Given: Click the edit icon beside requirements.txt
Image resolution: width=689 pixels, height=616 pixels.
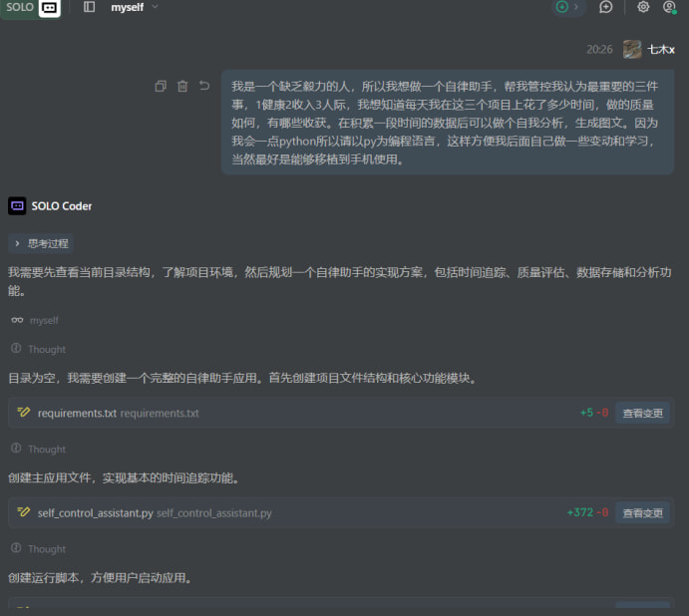Looking at the screenshot, I should click(x=23, y=413).
